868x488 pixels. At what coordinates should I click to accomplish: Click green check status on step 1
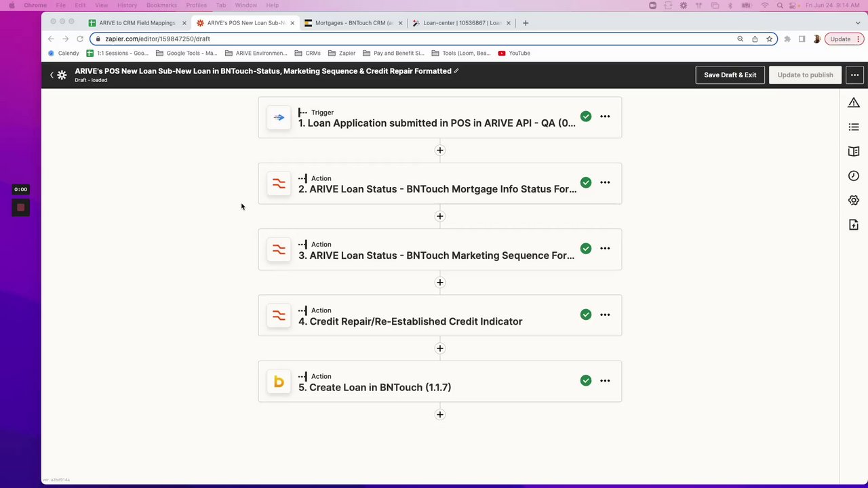click(x=586, y=117)
